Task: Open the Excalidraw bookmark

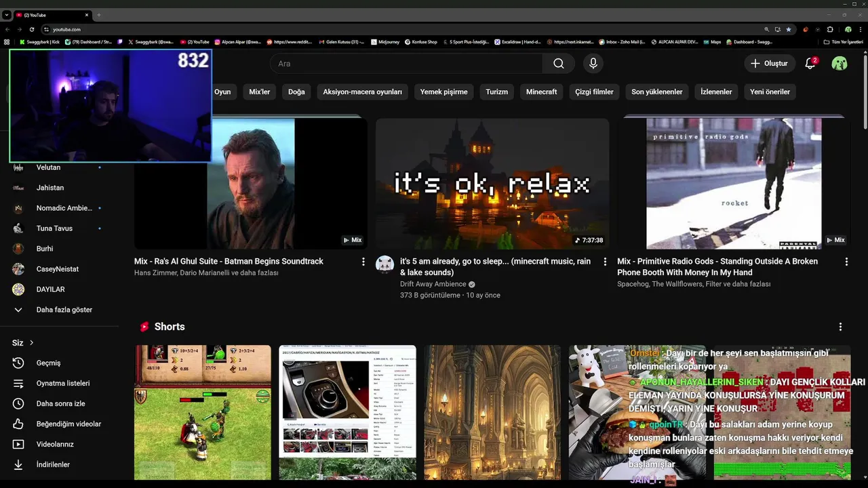Action: click(517, 42)
